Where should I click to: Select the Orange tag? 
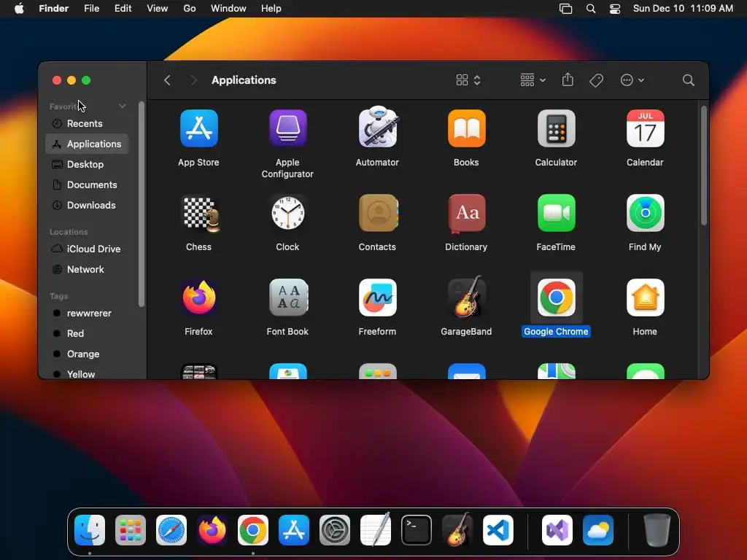click(88, 354)
